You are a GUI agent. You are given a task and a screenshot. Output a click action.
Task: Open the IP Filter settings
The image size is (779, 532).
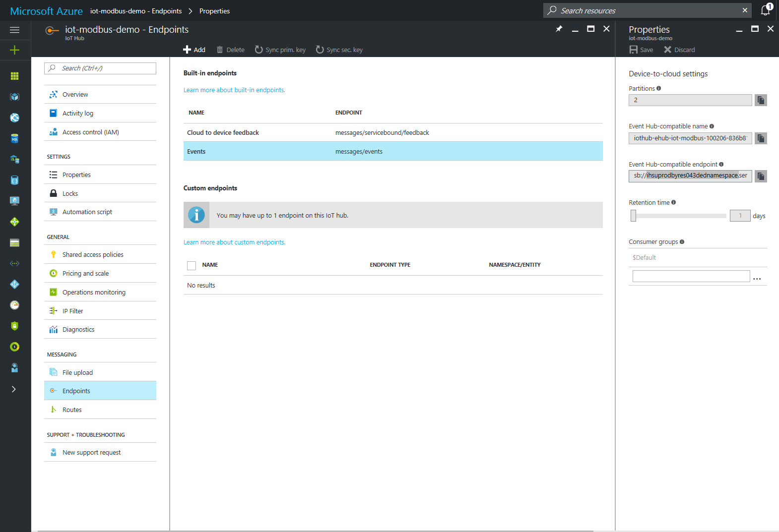[x=72, y=311]
